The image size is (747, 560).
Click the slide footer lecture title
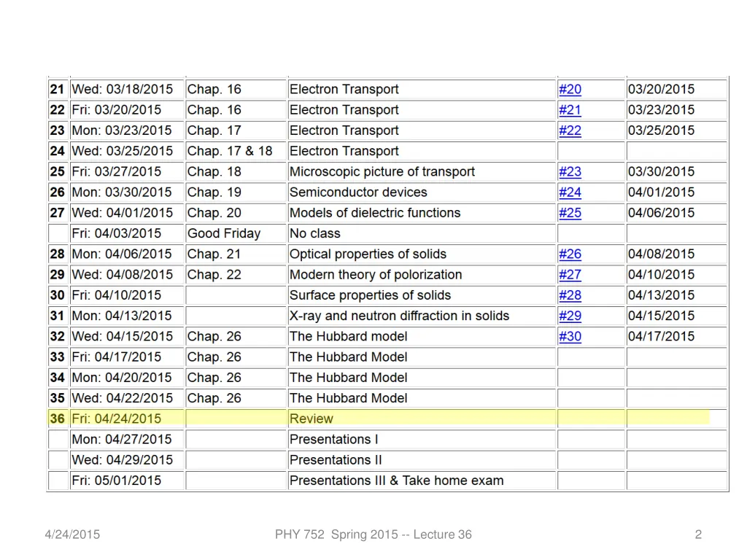click(373, 534)
